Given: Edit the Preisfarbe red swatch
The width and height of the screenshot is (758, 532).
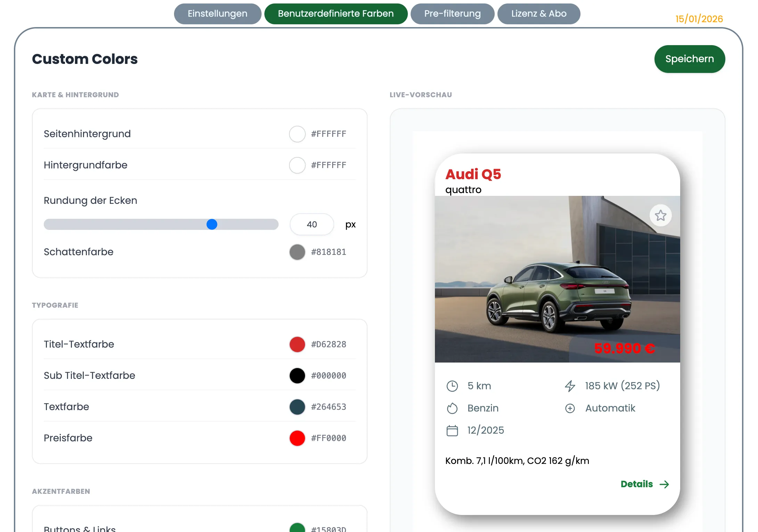Looking at the screenshot, I should coord(297,438).
